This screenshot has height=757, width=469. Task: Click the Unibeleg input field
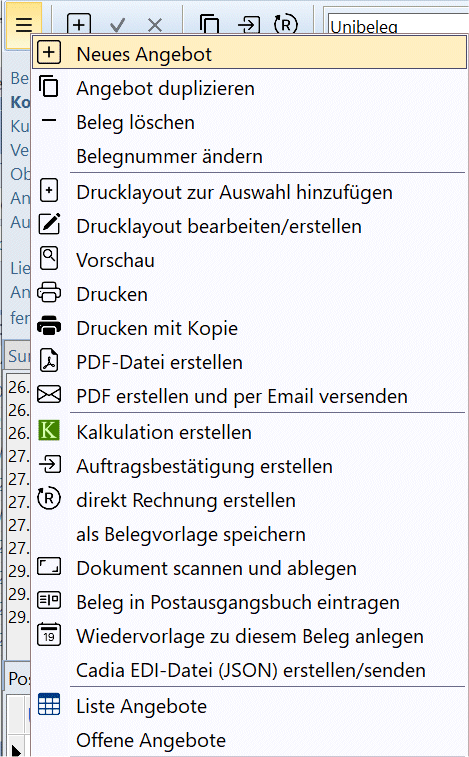click(398, 25)
